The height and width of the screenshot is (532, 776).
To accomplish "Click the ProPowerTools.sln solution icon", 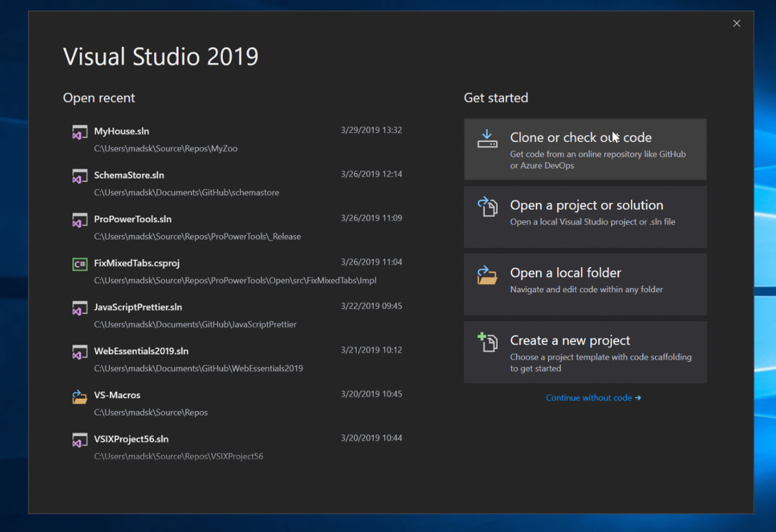I will (x=80, y=220).
